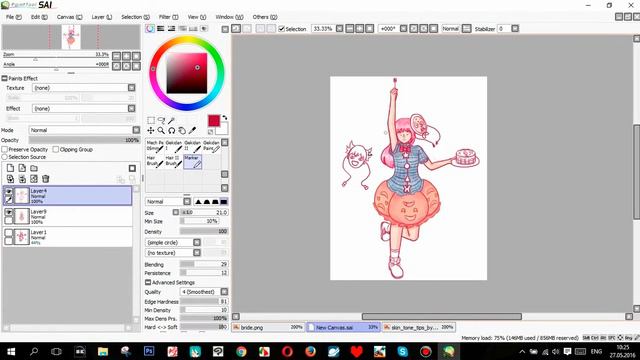Select the rectangular selection tool
640x360 pixels.
point(151,120)
